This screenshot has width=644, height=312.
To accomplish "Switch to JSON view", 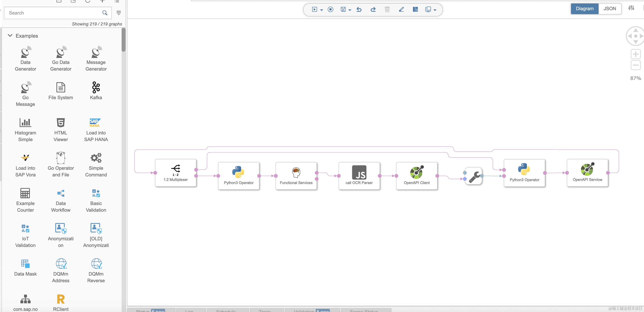I will coord(609,9).
